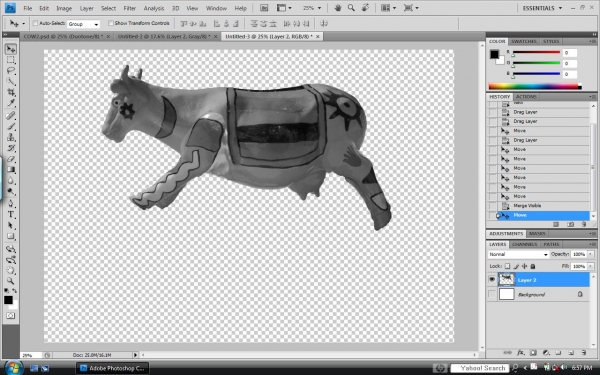Select the Hand tool in the toolbox
Viewport: 600px width, 375px height.
(11, 270)
